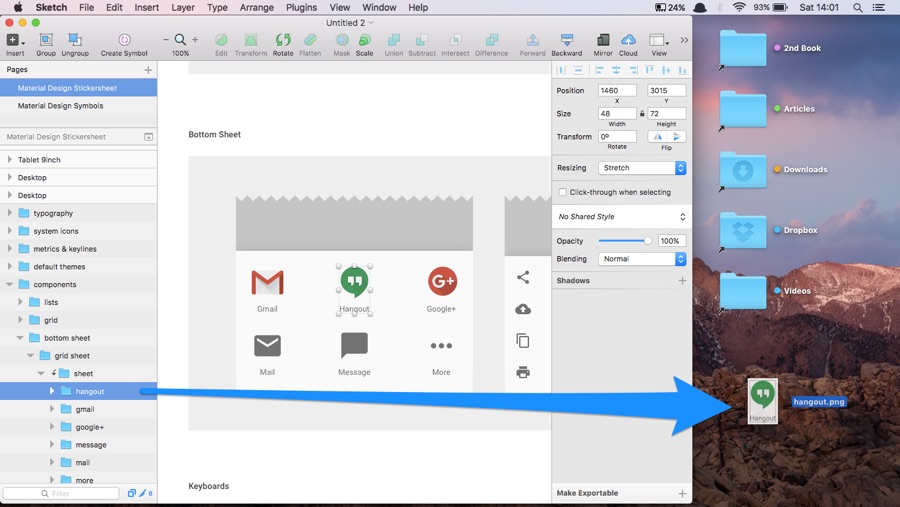The height and width of the screenshot is (507, 900).
Task: Expand the Tablet 9inch artboard
Action: pyautogui.click(x=10, y=160)
